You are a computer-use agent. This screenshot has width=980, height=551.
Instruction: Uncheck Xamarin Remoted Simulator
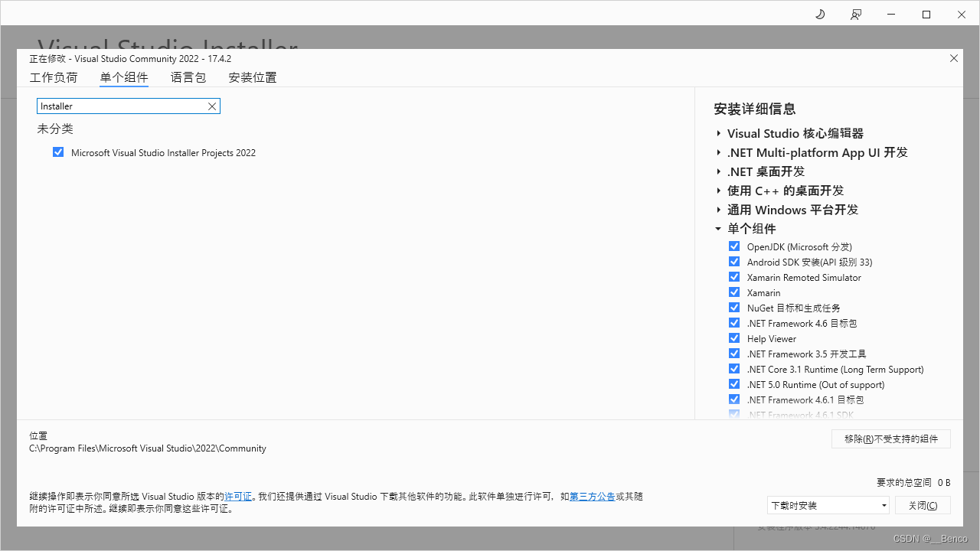pos(733,276)
